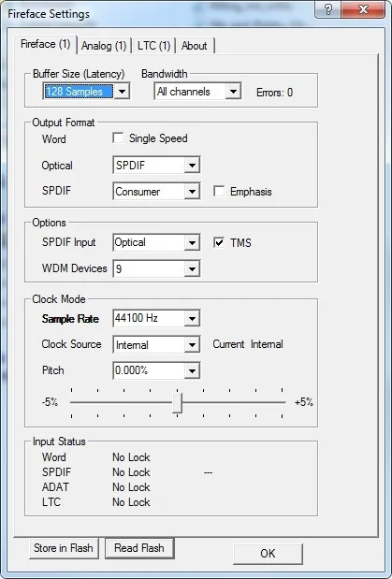Click the ADAT No Lock status
392x579 pixels.
coord(131,487)
